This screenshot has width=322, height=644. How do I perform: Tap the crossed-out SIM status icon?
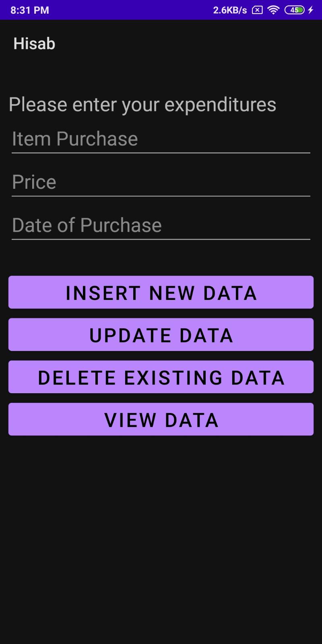pos(257,10)
